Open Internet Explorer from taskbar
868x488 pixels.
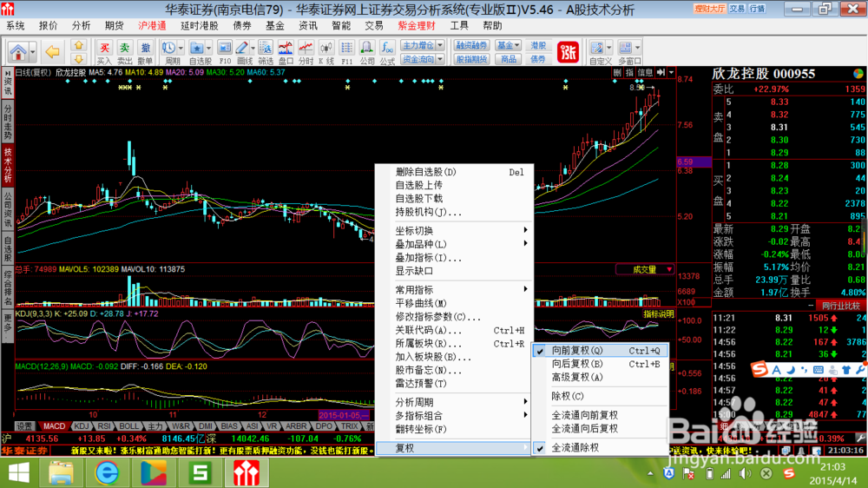107,473
